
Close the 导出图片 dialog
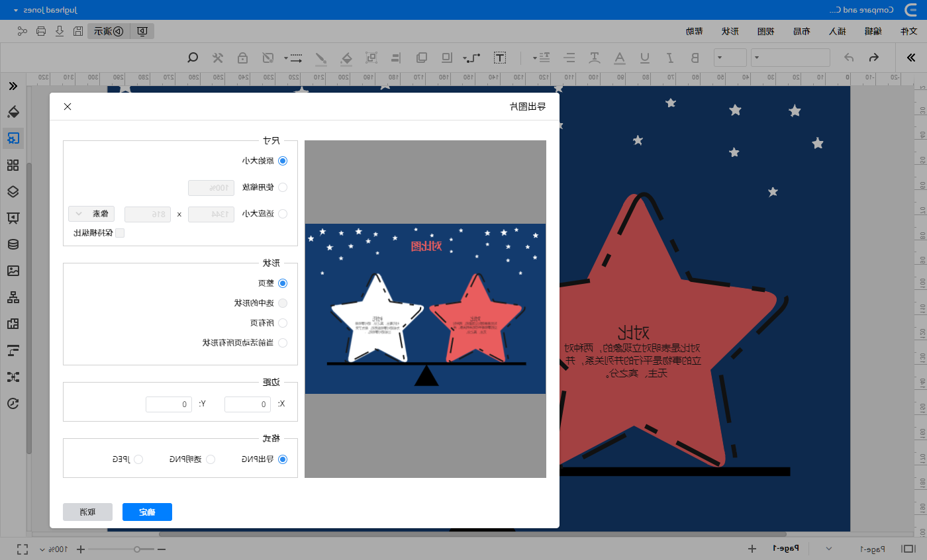pos(68,107)
